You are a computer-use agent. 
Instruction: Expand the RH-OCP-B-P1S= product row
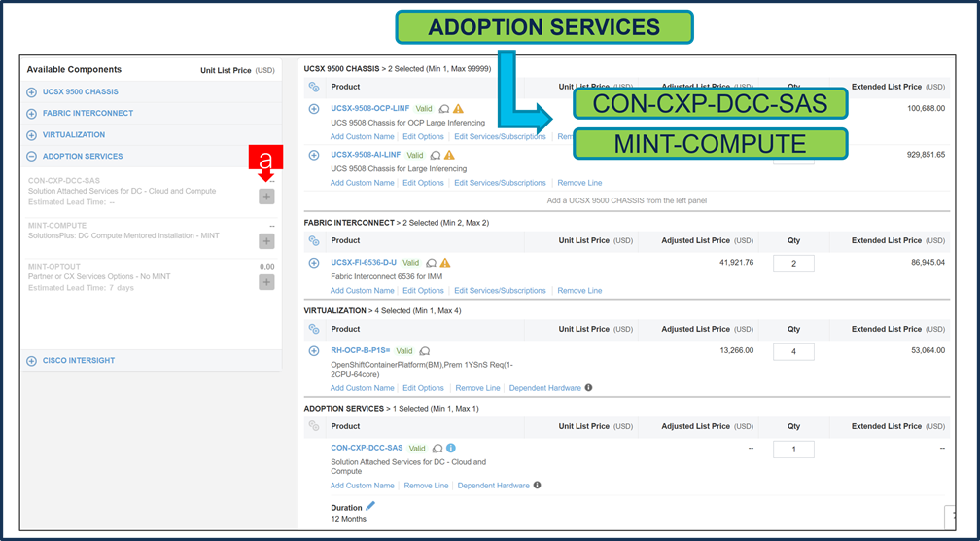click(x=314, y=351)
